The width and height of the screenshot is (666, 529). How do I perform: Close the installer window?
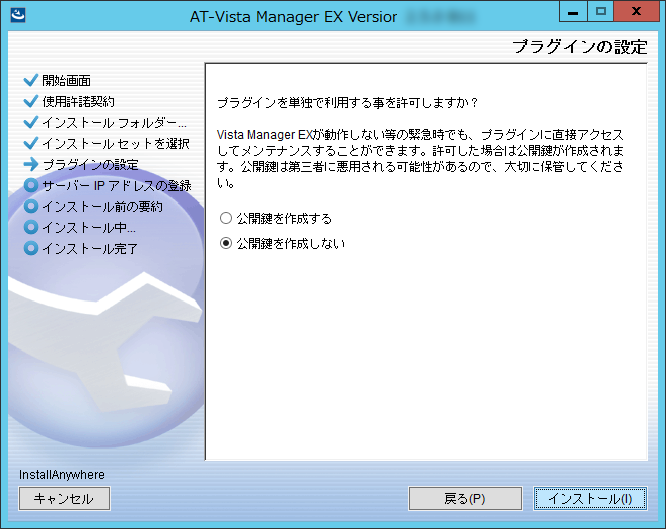click(x=636, y=11)
